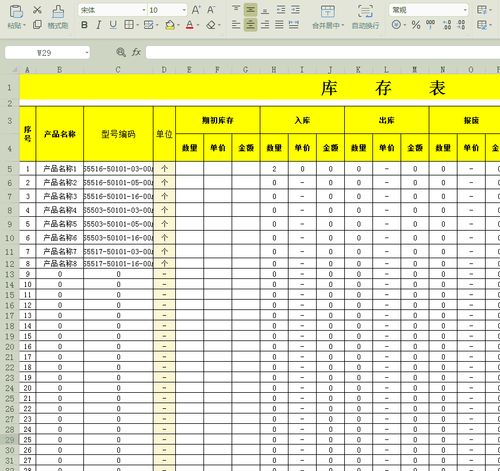Align text right

point(265,25)
